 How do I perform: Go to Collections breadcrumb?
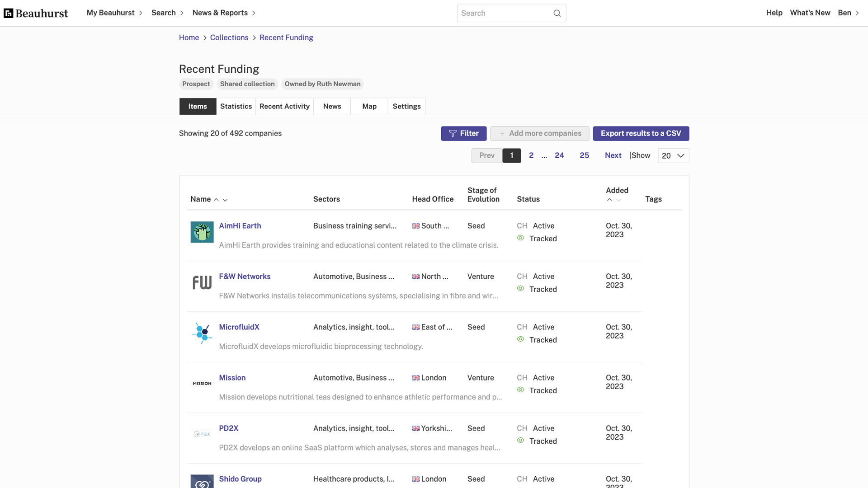point(229,38)
